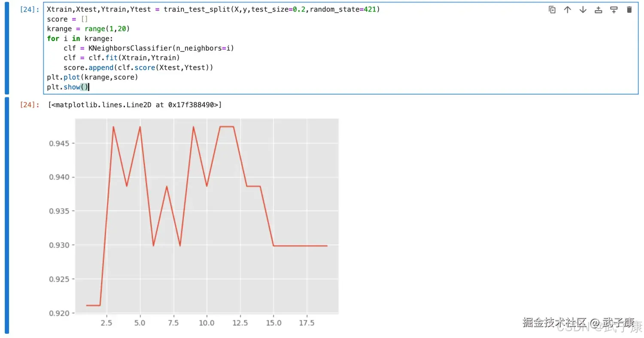Click the plt.plot(krange,score) line

pos(92,77)
